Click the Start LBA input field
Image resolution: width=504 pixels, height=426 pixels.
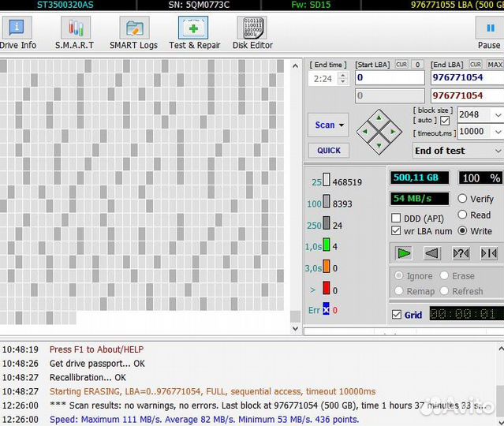tap(389, 78)
